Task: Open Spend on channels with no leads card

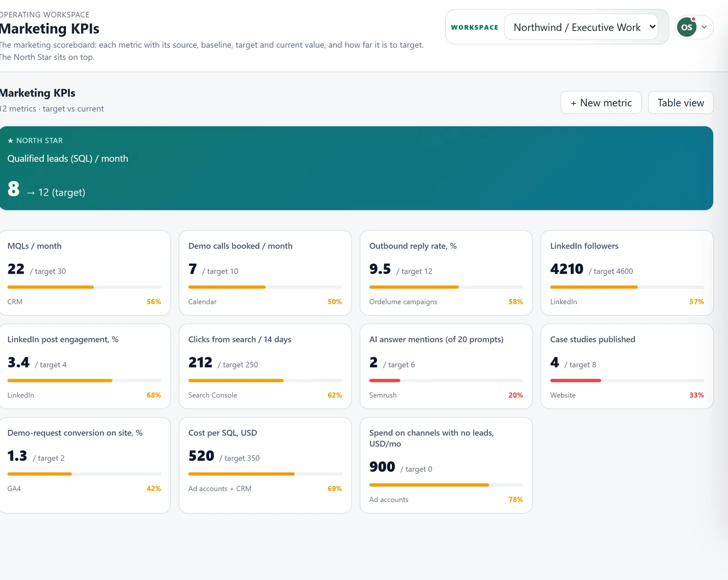Action: pos(446,465)
